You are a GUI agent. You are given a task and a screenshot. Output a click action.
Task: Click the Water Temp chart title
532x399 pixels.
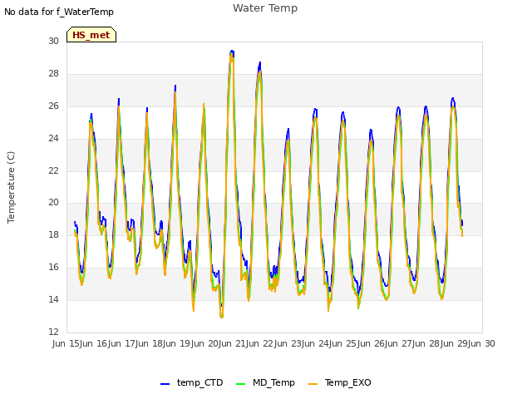click(x=265, y=7)
